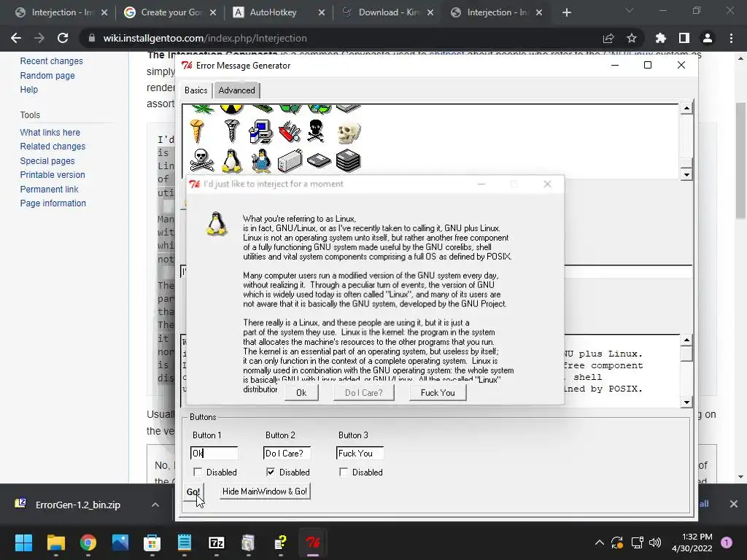747x560 pixels.
Task: Choose the Swiss army knife icon
Action: click(x=290, y=132)
